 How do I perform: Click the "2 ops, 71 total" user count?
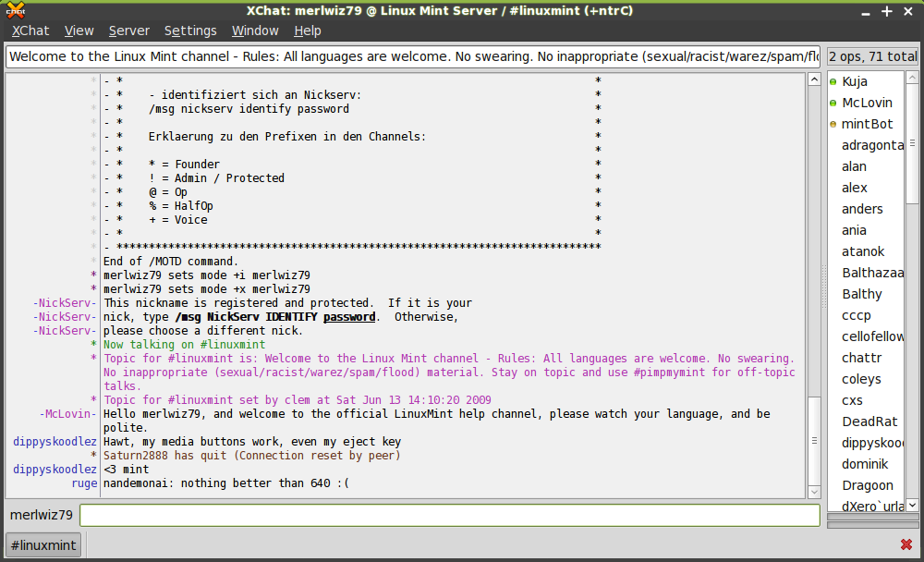(873, 56)
